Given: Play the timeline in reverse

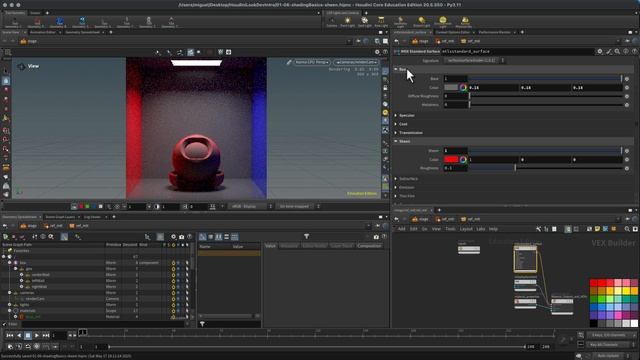Looking at the screenshot, I should point(19,335).
